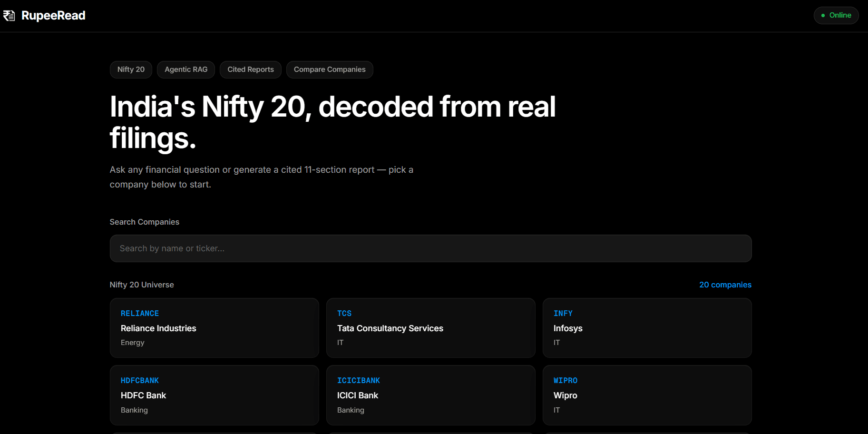868x434 pixels.
Task: Click the WIPRO ticker label
Action: point(566,381)
